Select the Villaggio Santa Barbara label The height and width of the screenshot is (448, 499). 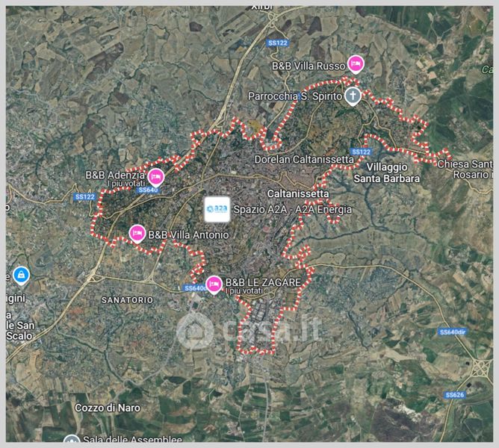(x=387, y=172)
